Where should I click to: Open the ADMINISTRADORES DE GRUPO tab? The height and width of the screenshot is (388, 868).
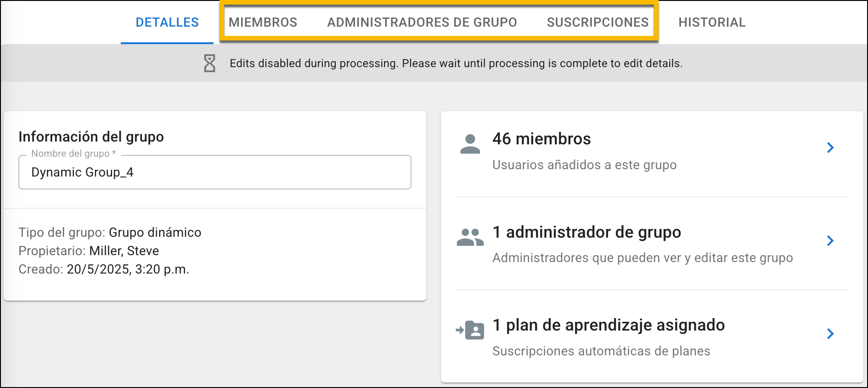[x=422, y=22]
